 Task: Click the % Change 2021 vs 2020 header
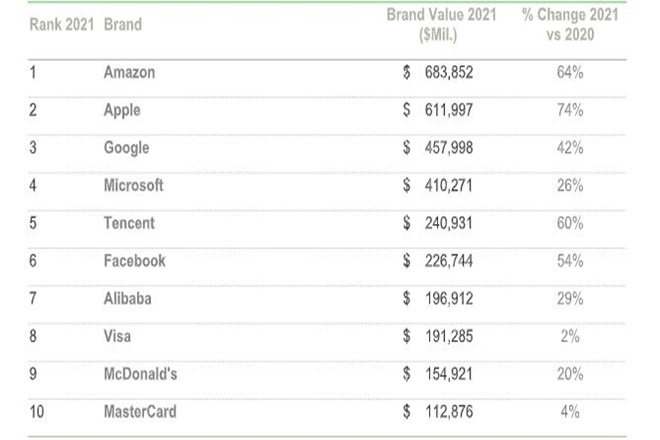570,25
